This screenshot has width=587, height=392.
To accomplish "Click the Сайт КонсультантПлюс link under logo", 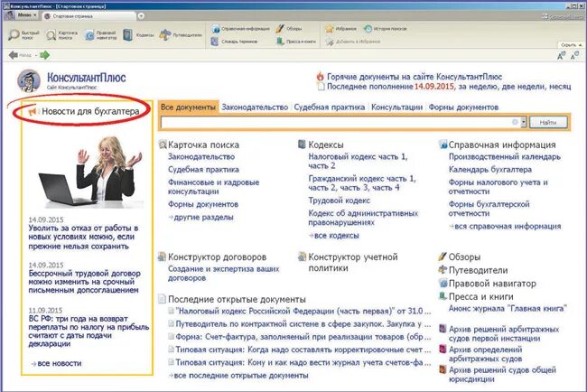I will pos(71,88).
